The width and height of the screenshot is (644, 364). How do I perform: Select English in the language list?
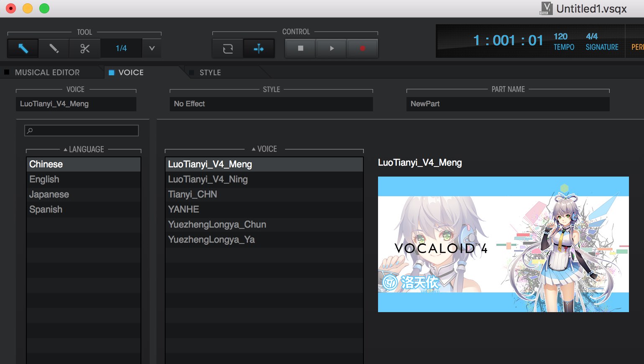(x=84, y=179)
